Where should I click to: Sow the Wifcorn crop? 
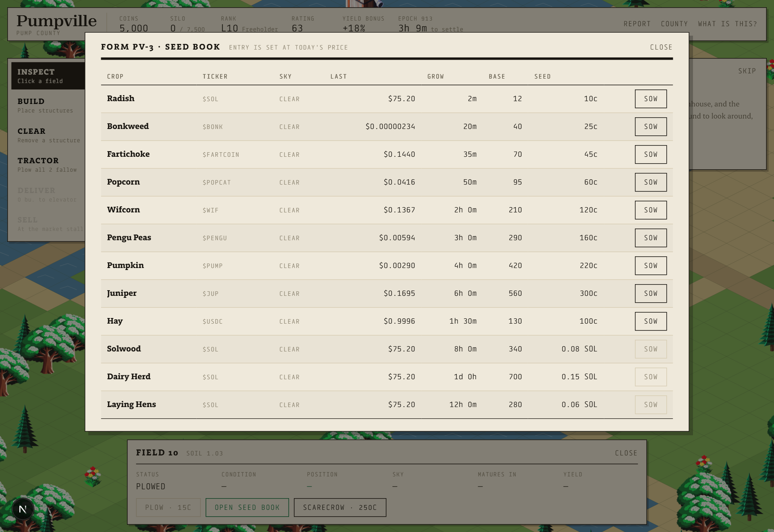651,210
